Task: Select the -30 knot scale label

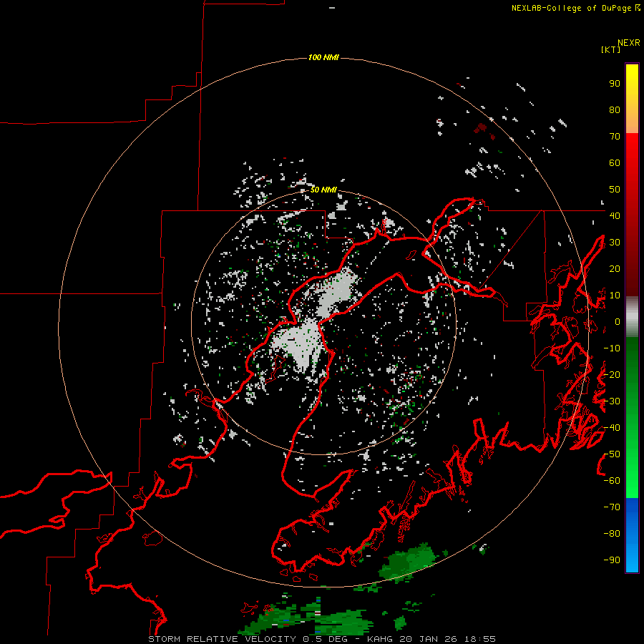Action: (x=612, y=401)
